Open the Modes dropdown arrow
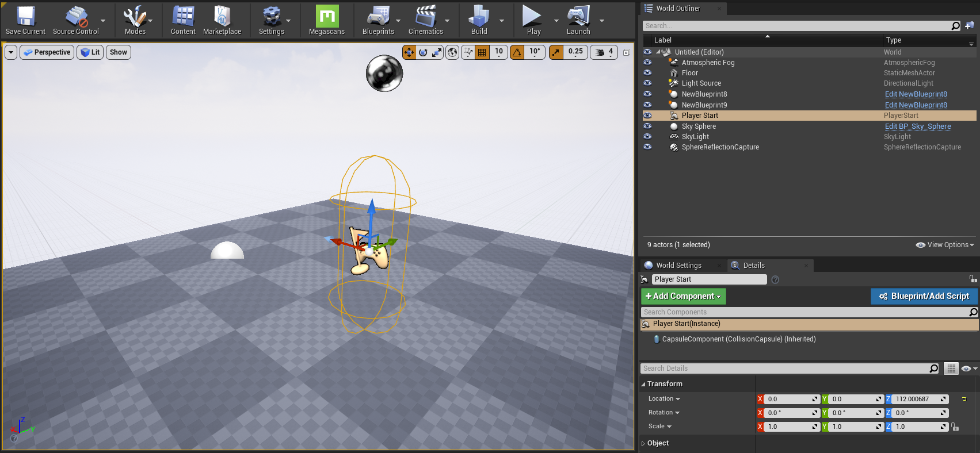Viewport: 980px width, 453px height. point(151,21)
